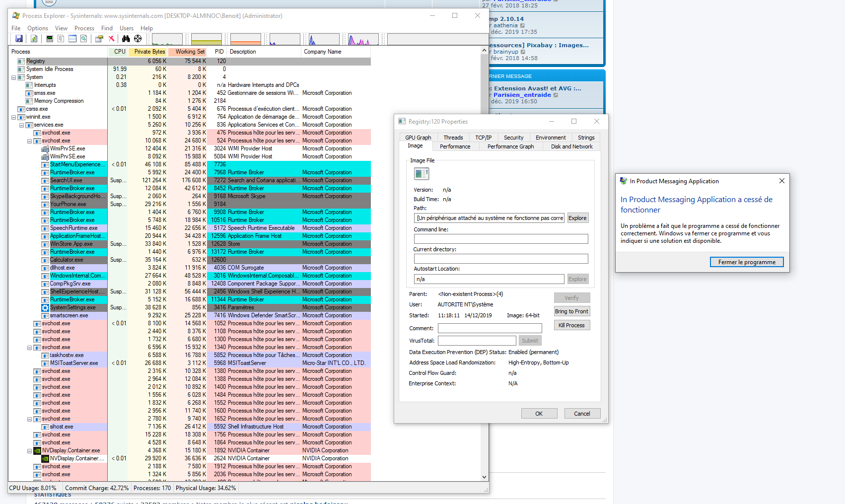Open the Users menu
The image size is (845, 504).
click(x=127, y=28)
